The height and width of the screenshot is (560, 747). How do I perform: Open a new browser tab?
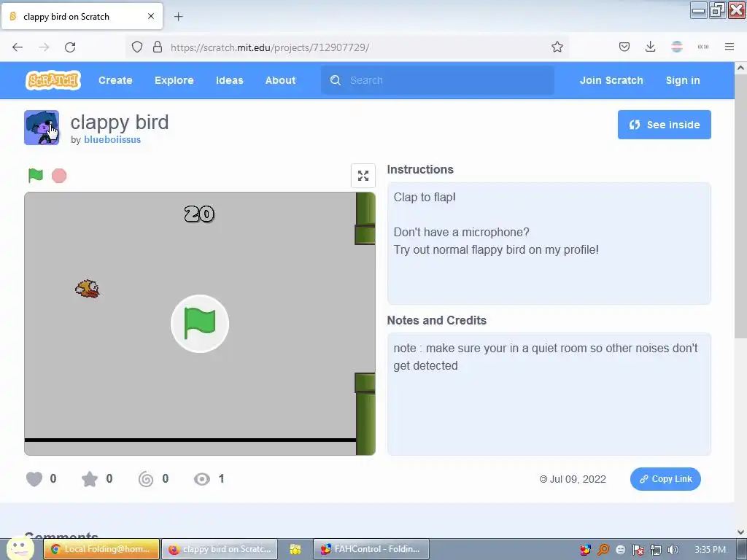(x=178, y=17)
